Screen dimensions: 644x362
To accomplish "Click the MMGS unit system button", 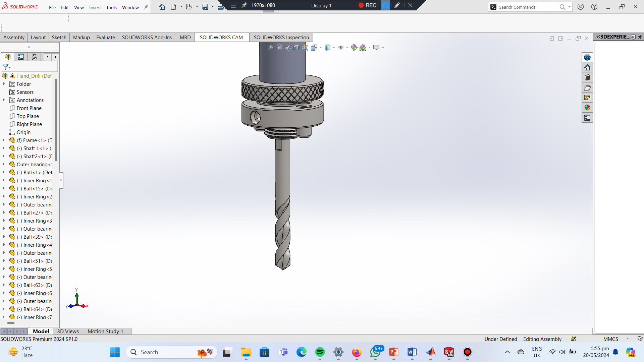I will 610,339.
